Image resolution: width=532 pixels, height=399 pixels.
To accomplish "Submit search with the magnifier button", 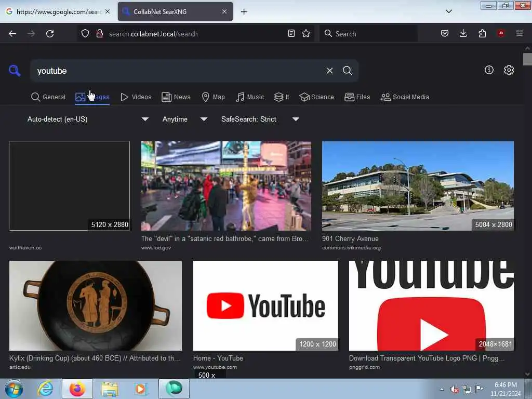I will [347, 71].
